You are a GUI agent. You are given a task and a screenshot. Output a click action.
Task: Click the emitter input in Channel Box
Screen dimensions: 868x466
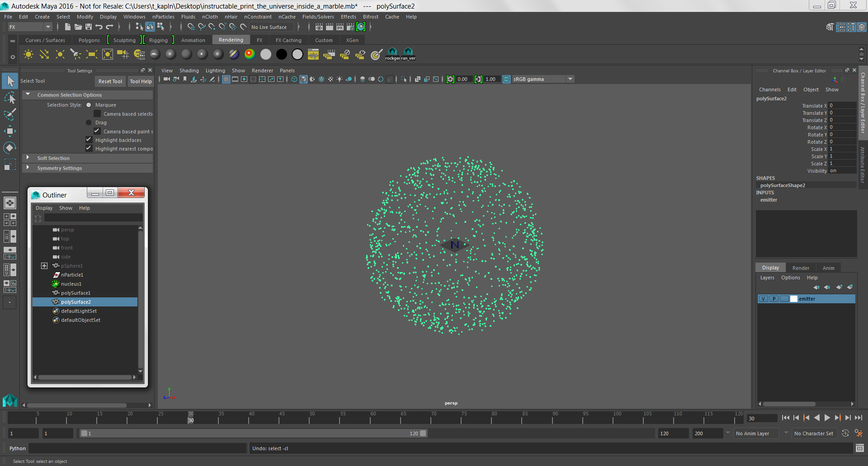[x=769, y=200]
